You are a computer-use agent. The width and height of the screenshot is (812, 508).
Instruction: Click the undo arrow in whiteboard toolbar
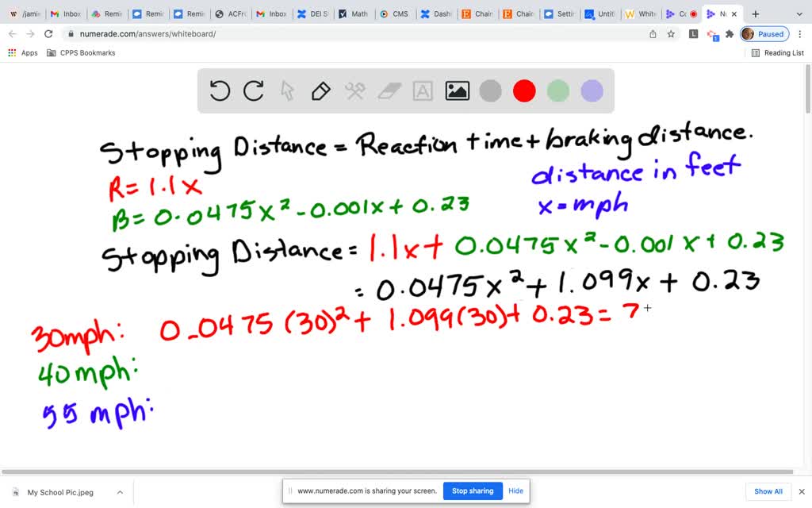coord(220,91)
